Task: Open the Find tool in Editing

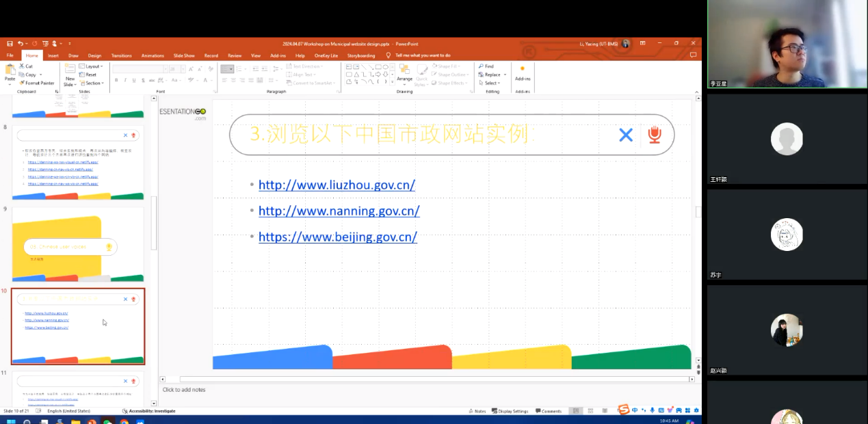Action: tap(486, 66)
